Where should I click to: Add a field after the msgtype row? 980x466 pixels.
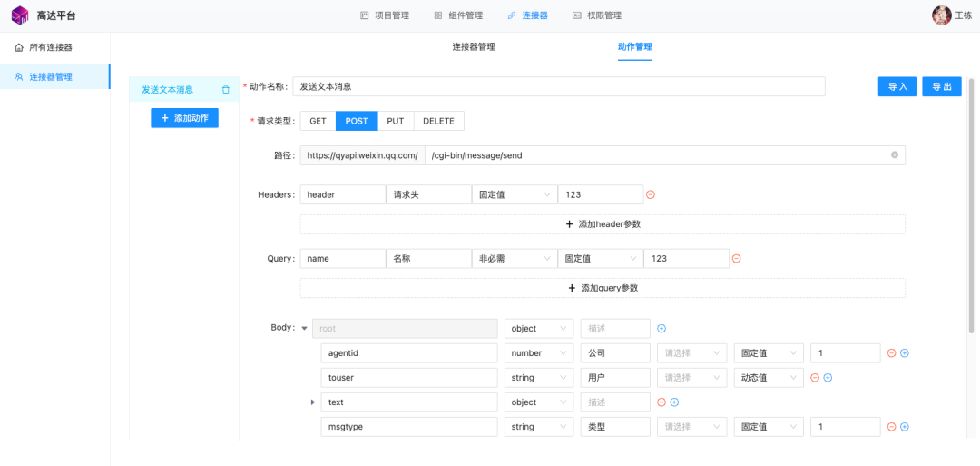[x=905, y=427]
